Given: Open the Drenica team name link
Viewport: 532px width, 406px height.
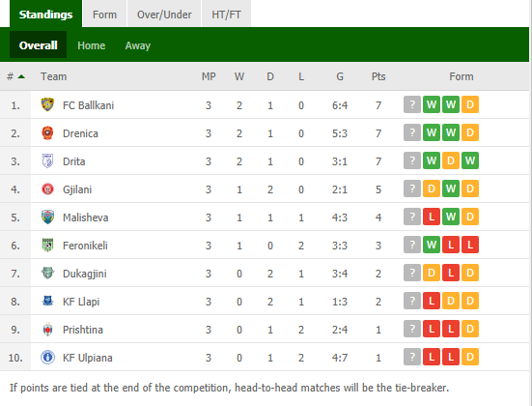Looking at the screenshot, I should 80,133.
